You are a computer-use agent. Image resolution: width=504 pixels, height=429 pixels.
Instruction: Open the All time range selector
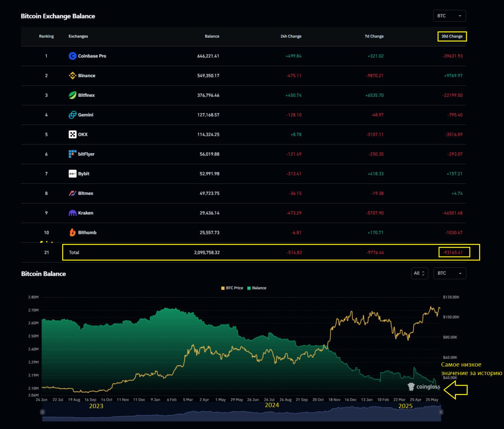pos(419,273)
